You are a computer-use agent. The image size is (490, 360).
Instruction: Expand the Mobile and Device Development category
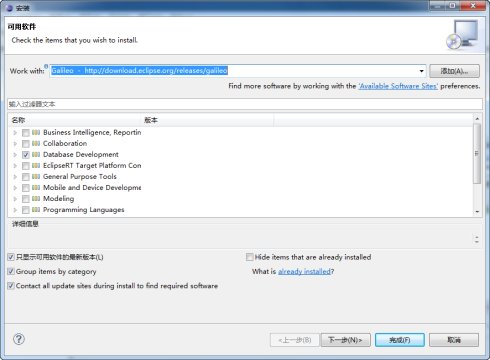(x=15, y=188)
